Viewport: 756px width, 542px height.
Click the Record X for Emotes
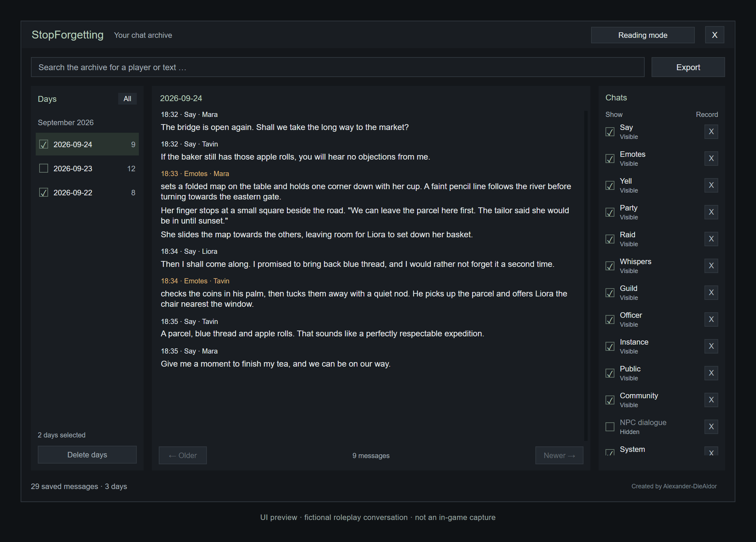click(711, 159)
